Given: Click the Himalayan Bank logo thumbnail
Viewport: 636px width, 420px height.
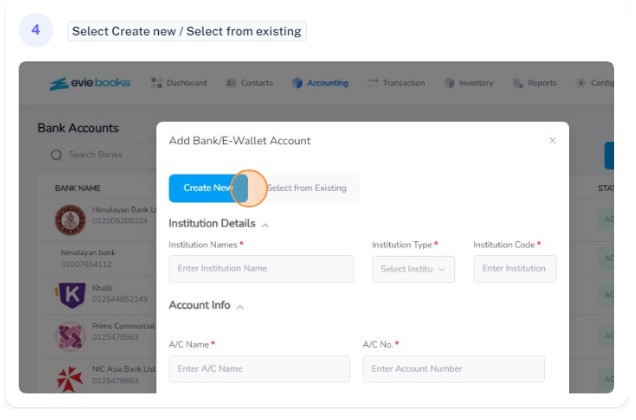Looking at the screenshot, I should [x=71, y=220].
